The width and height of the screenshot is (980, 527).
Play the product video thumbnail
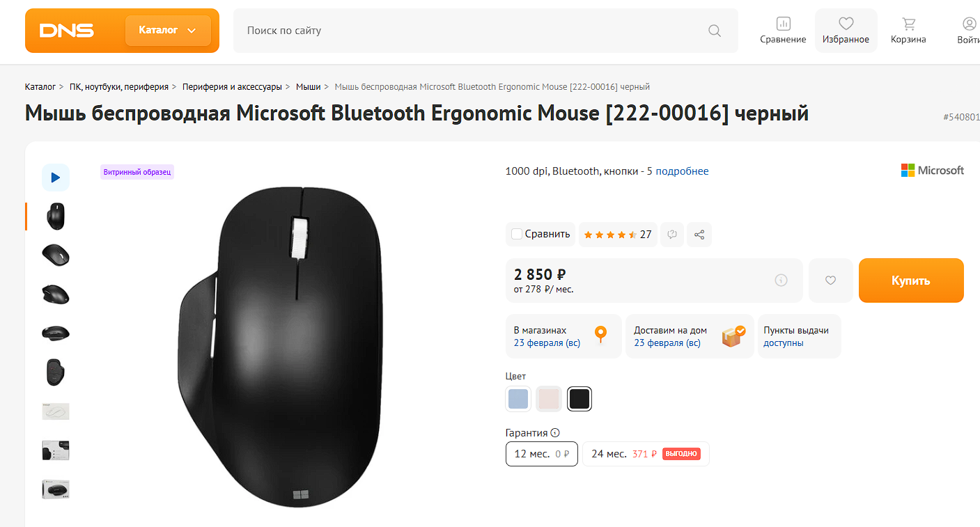pos(56,178)
